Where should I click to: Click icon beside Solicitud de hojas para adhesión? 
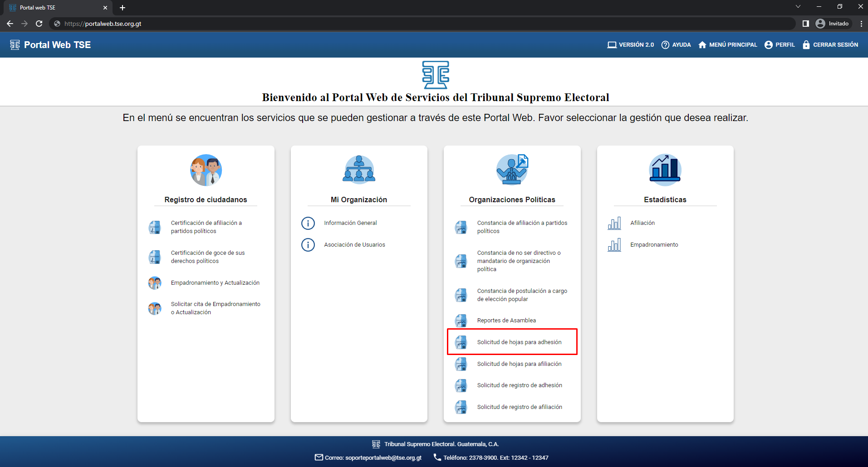461,342
